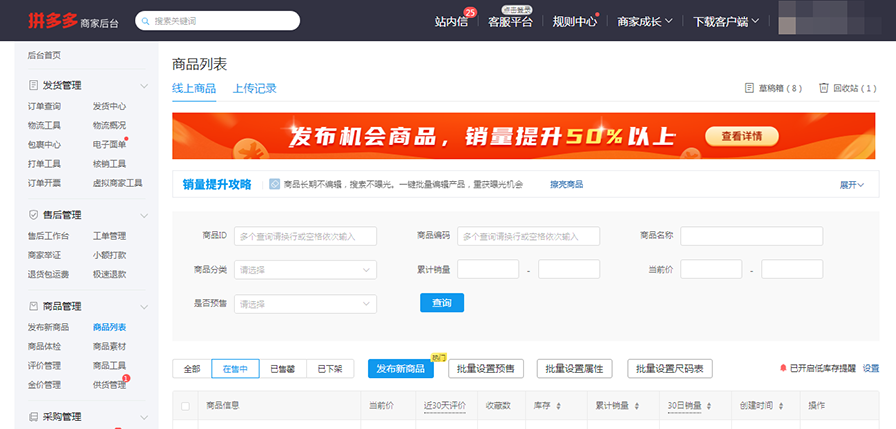
Task: Open 电子面单 in sidebar
Action: tap(109, 145)
